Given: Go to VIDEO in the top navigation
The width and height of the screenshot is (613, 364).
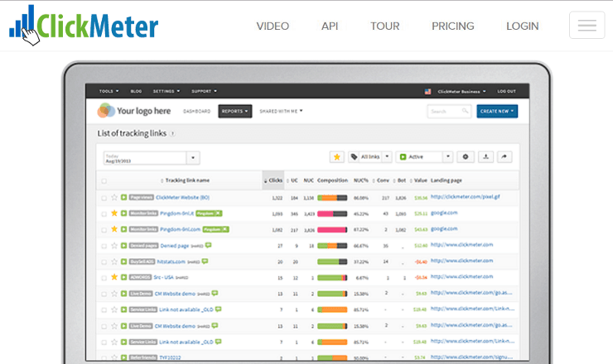Looking at the screenshot, I should tap(273, 26).
